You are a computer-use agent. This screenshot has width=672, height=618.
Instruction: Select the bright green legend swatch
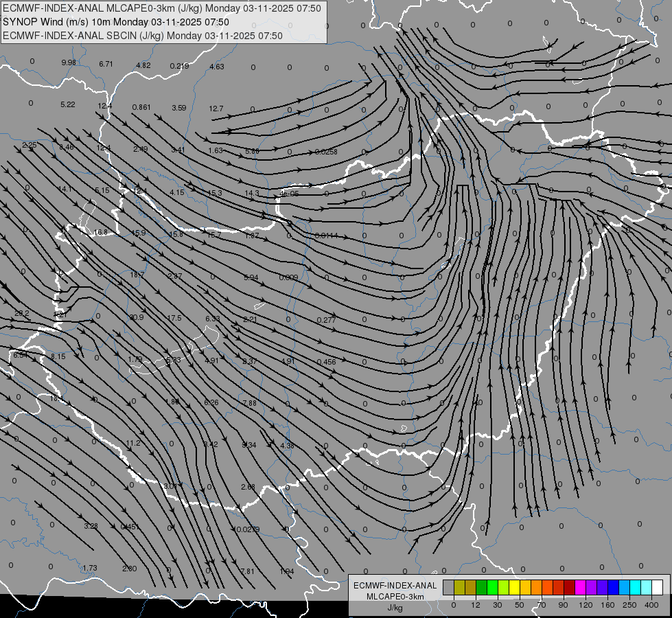492,587
